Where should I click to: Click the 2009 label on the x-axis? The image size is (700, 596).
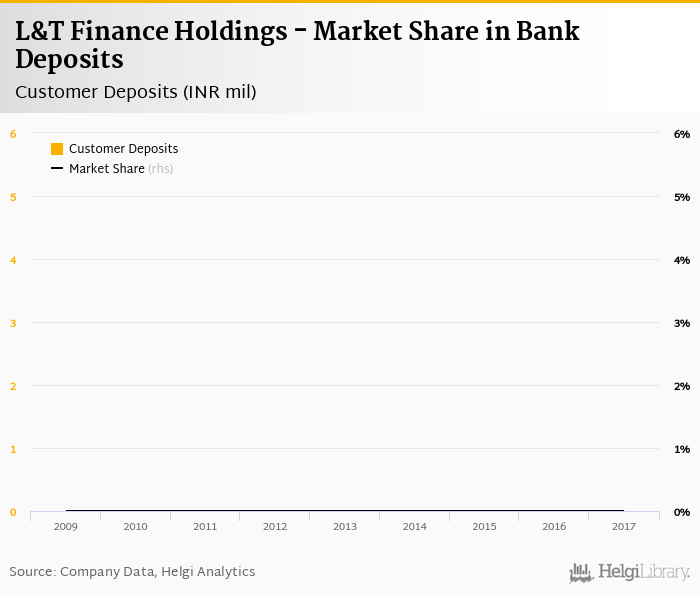(66, 526)
